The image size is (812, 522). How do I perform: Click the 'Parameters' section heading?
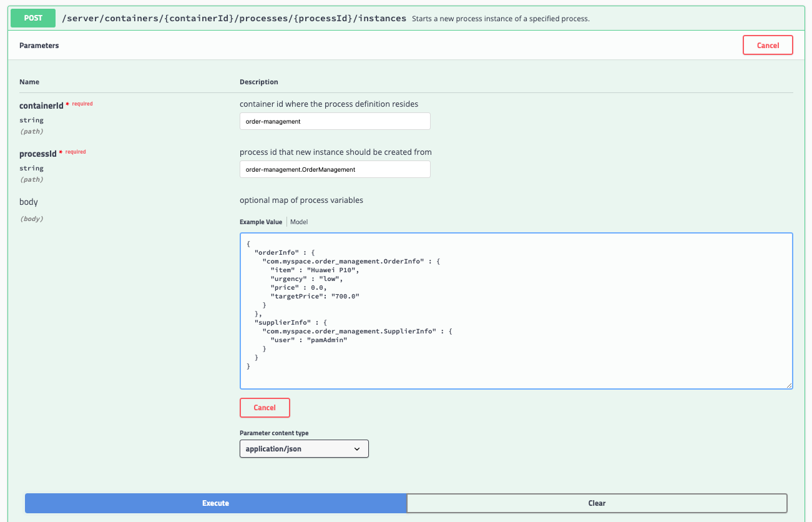tap(39, 46)
